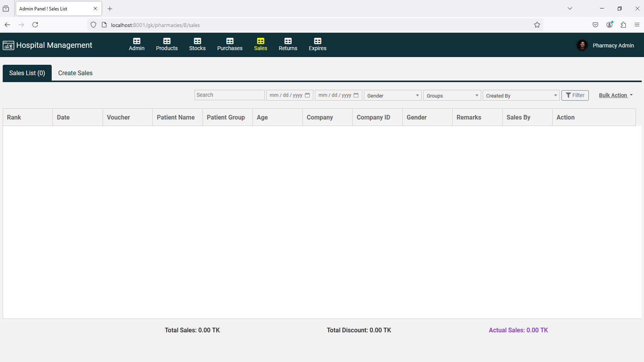Open the Purchases navigation icon
This screenshot has height=362, width=644.
pos(230,41)
